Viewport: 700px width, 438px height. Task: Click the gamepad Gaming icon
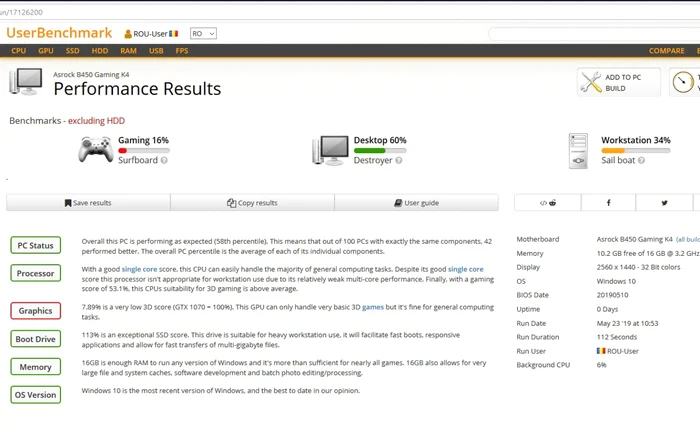click(x=96, y=150)
